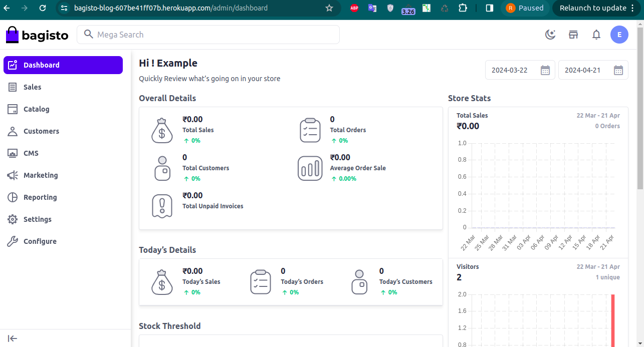The image size is (644, 347).
Task: Open the ABP extension icon
Action: (x=354, y=8)
